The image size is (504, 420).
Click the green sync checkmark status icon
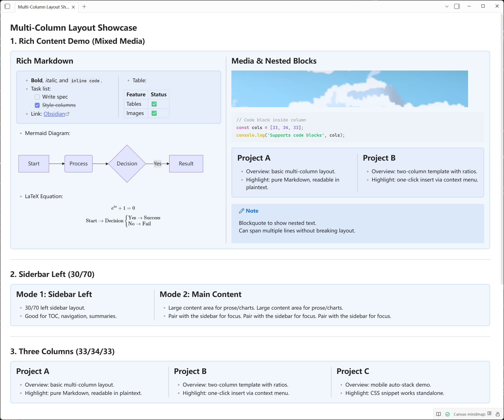[x=447, y=414]
